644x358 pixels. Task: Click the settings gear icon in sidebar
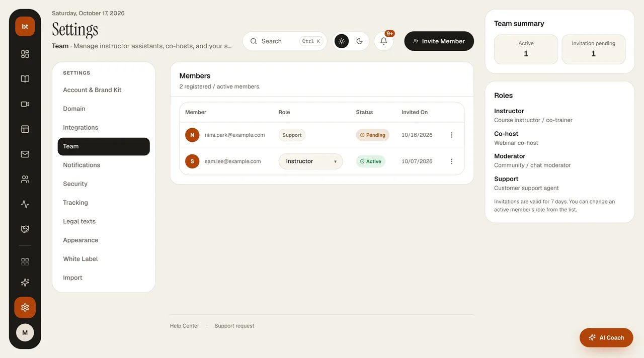pyautogui.click(x=25, y=307)
